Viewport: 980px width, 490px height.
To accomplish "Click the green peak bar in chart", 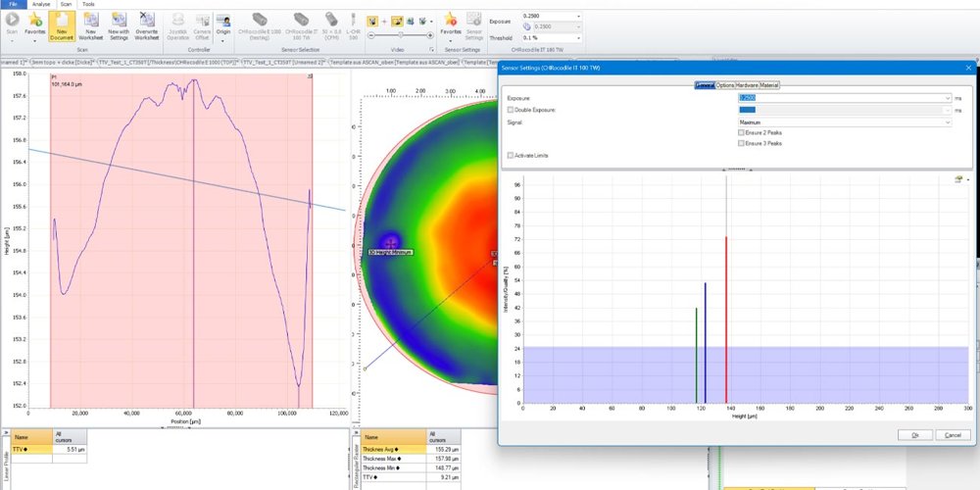I will click(x=696, y=355).
